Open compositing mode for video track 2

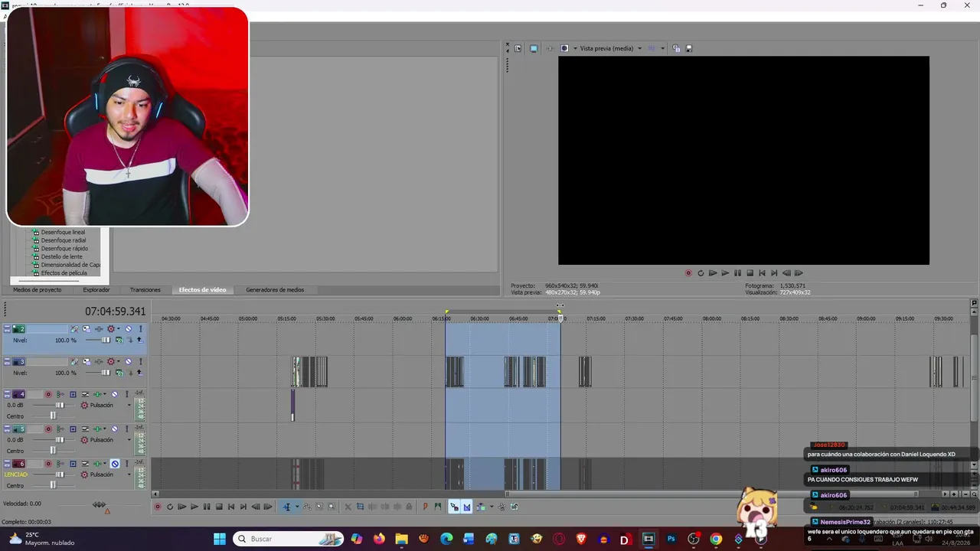tap(119, 341)
